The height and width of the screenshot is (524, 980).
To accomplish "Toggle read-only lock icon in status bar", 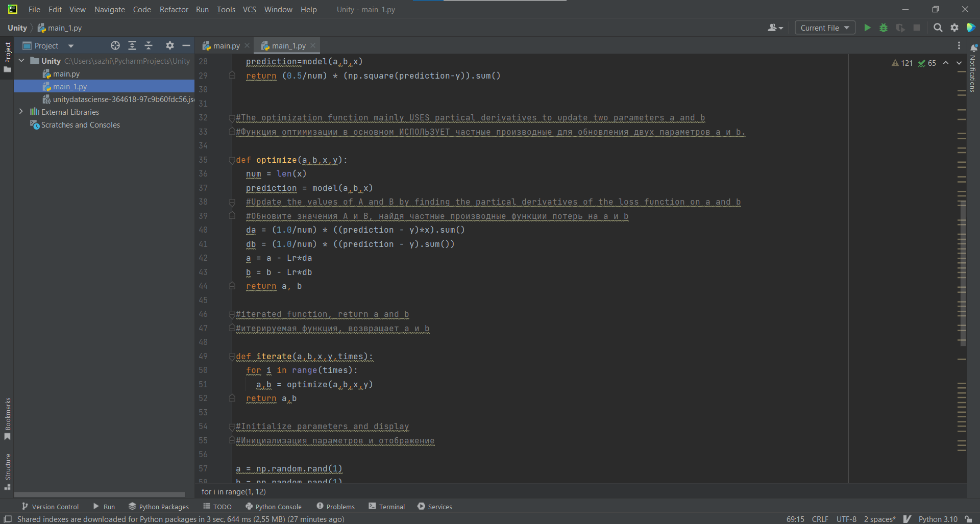I will (x=968, y=519).
